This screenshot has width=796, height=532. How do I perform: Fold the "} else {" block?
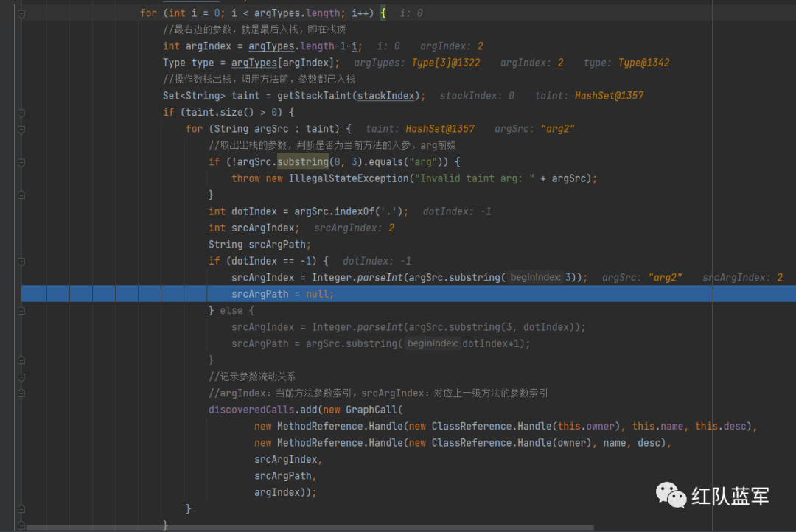pyautogui.click(x=21, y=311)
